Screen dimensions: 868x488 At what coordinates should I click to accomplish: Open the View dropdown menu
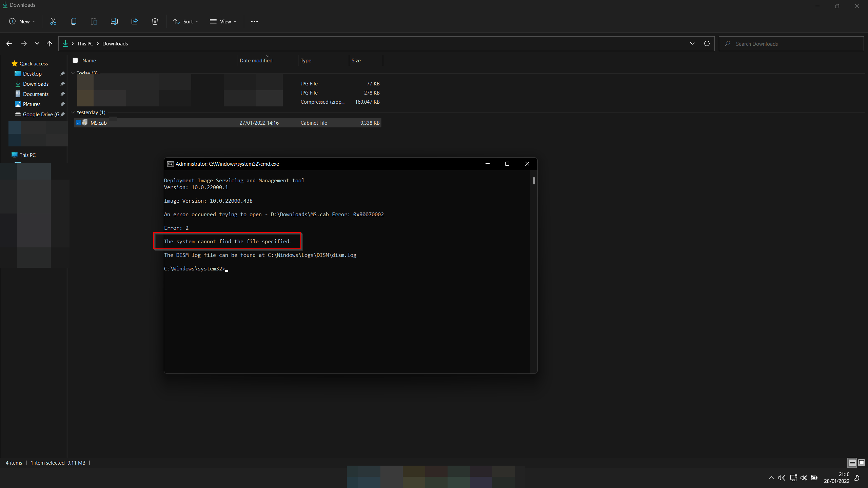coord(223,21)
